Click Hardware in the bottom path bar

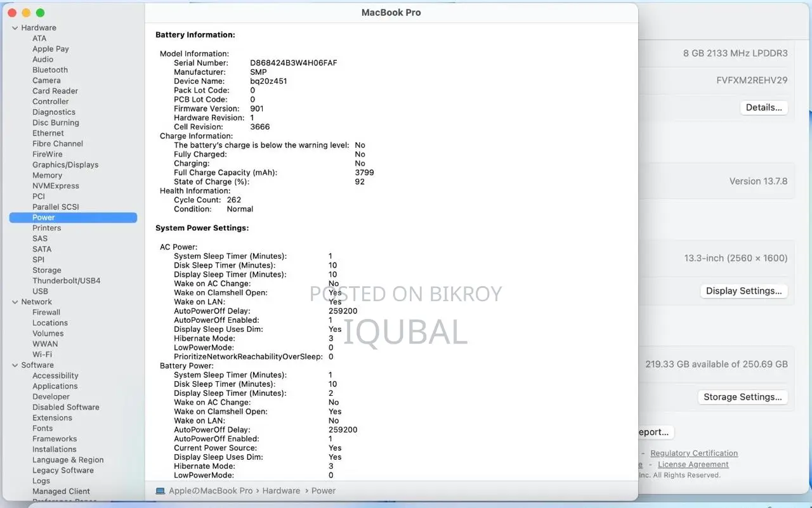(281, 491)
